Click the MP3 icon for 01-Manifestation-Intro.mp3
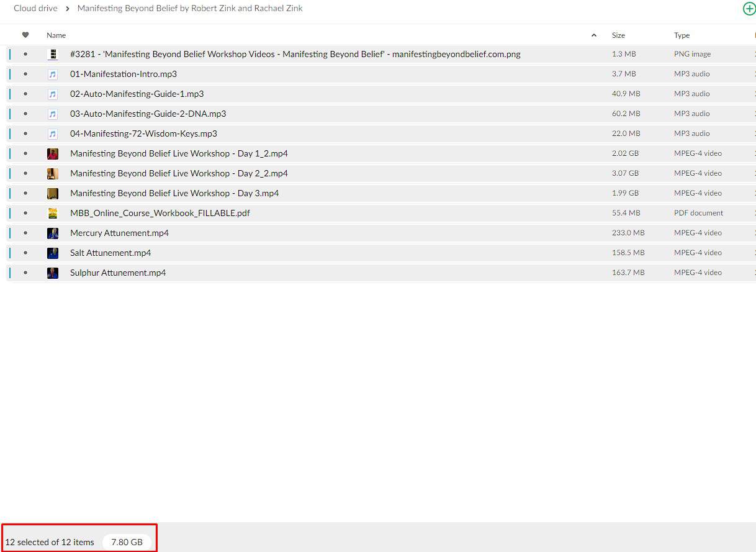The height and width of the screenshot is (552, 756). point(53,74)
